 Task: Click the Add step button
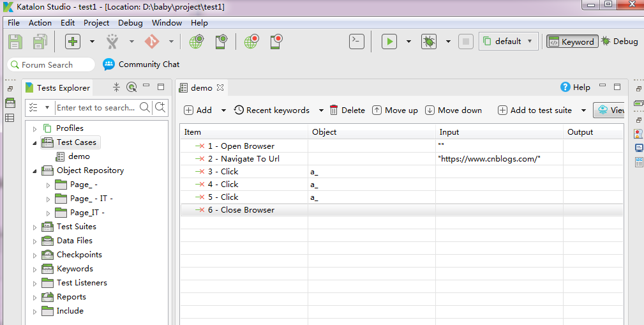click(x=198, y=110)
